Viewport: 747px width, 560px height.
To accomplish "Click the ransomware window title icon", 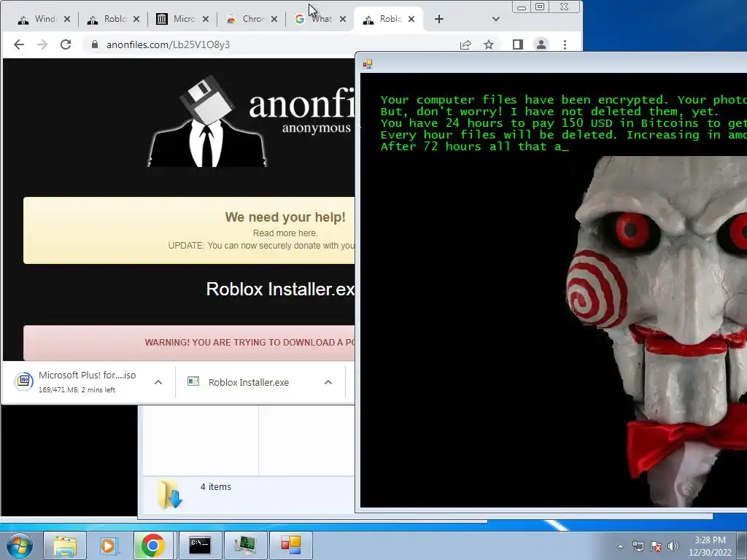I will click(x=368, y=64).
